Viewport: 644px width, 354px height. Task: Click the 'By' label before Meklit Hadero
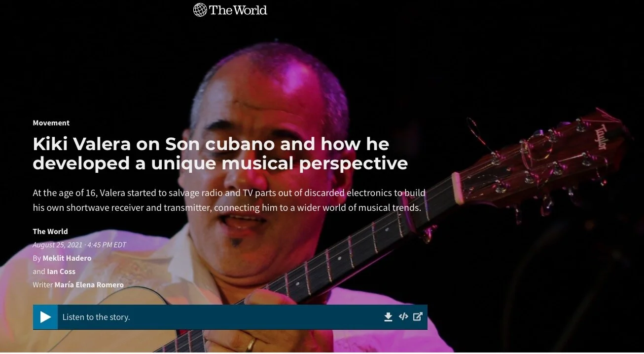click(x=37, y=258)
